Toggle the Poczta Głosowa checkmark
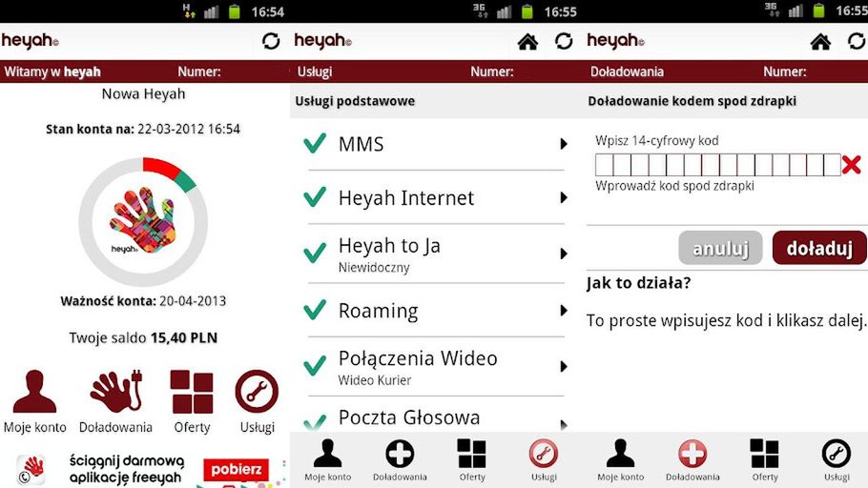Viewport: 868px width, 488px height. [x=315, y=424]
